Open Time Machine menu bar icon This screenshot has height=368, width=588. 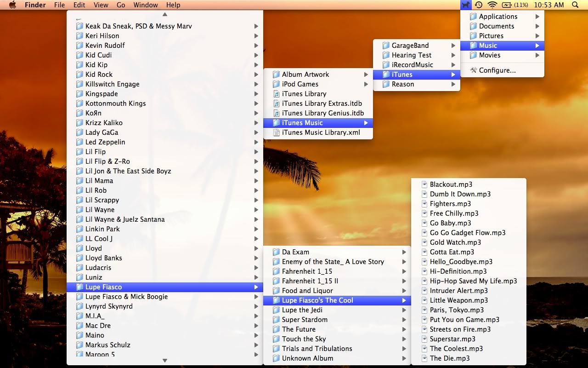click(x=479, y=5)
